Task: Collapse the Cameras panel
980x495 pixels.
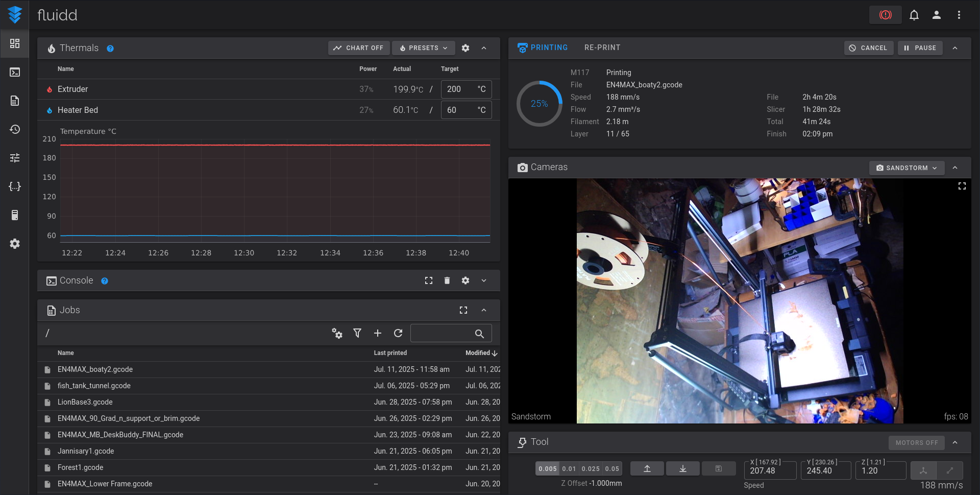Action: tap(955, 168)
